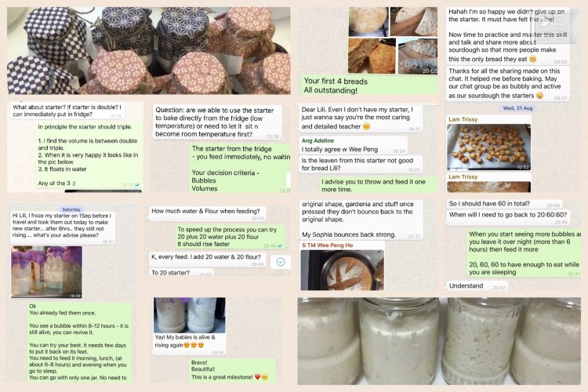Click the 'Saturday' date chip
588x392 pixels.
71,209
